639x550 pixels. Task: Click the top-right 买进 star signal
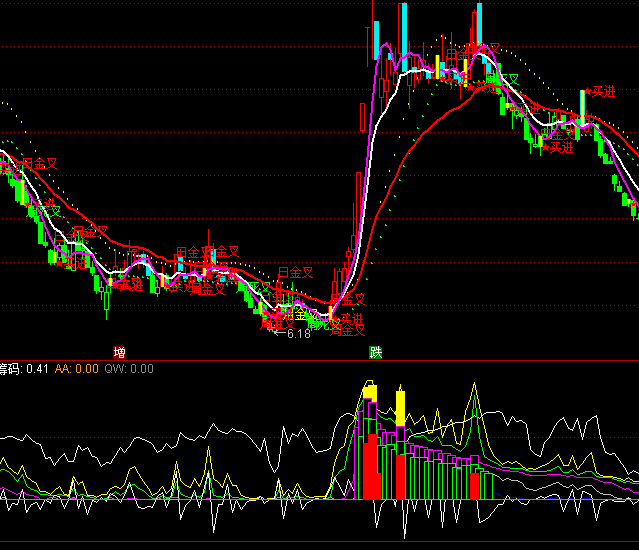[x=602, y=91]
